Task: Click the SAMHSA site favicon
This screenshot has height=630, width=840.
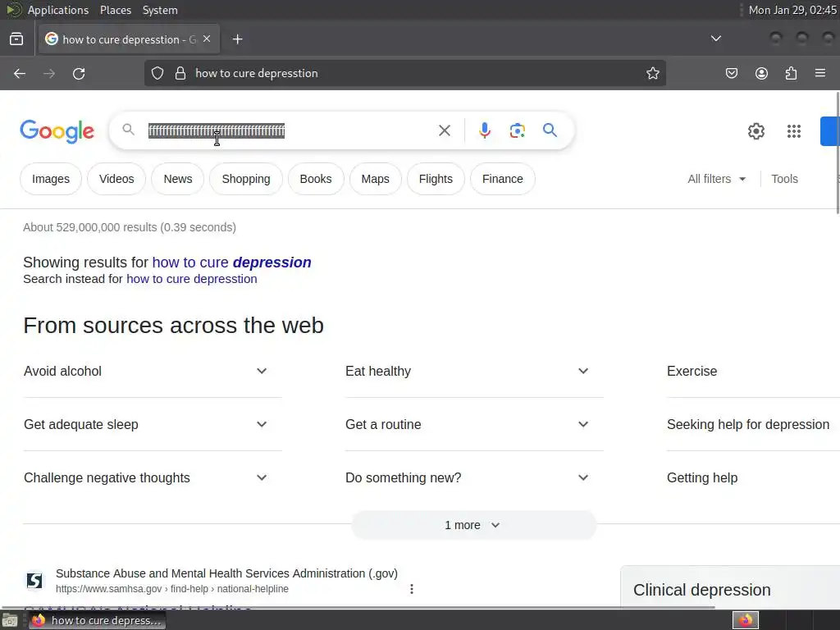Action: (34, 580)
